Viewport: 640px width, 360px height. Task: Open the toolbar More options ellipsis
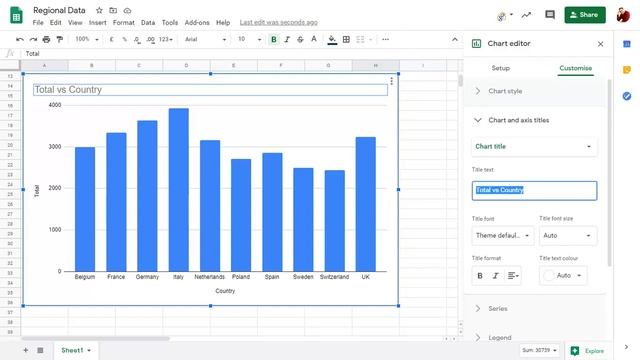tap(385, 40)
